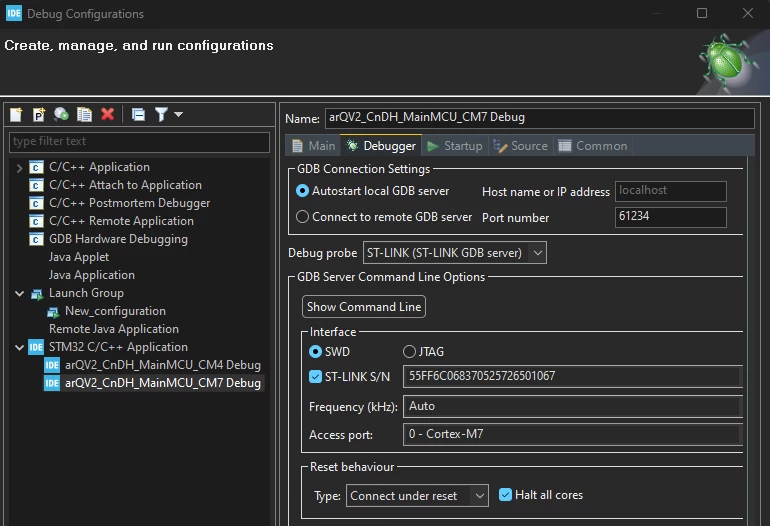Screen dimensions: 770x526
Task: Open the Reset behaviour Type dropdown
Action: 417,496
